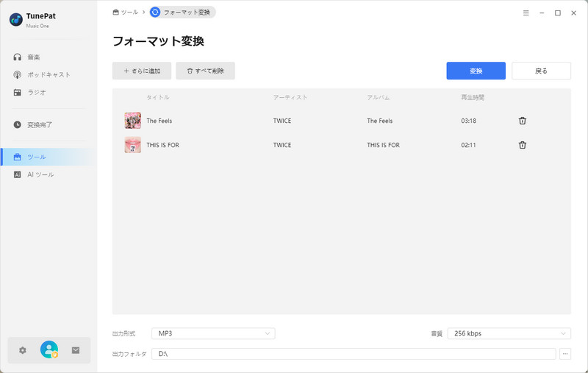588x373 pixels.
Task: Open settings gear in sidebar
Action: 23,350
